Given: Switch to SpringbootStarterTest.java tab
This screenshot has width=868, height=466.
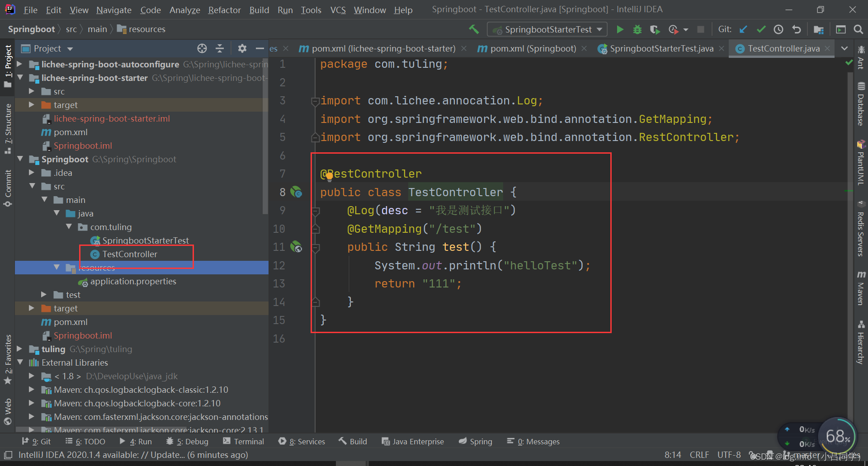Looking at the screenshot, I should pos(661,48).
